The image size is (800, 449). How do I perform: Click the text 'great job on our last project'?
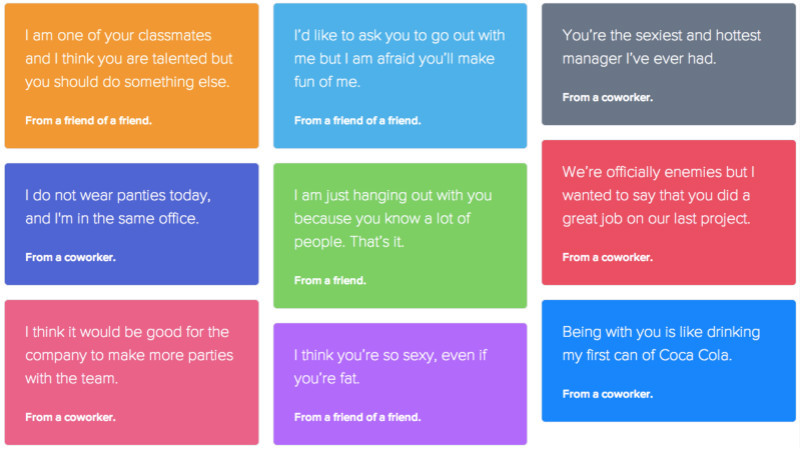[655, 219]
